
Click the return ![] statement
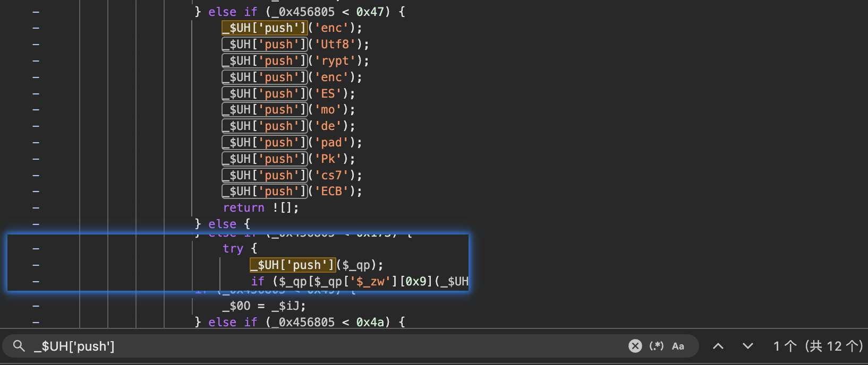click(x=261, y=208)
